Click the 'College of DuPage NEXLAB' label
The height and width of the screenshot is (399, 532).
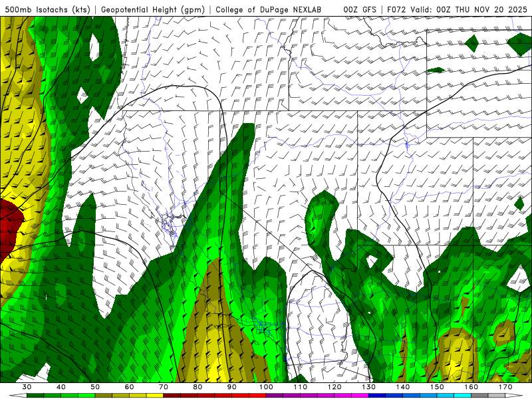(x=269, y=9)
